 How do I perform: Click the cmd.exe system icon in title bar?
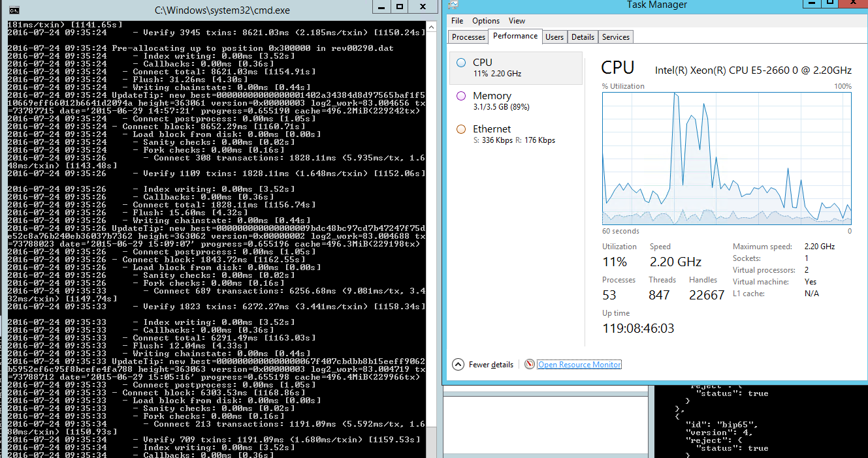point(14,10)
